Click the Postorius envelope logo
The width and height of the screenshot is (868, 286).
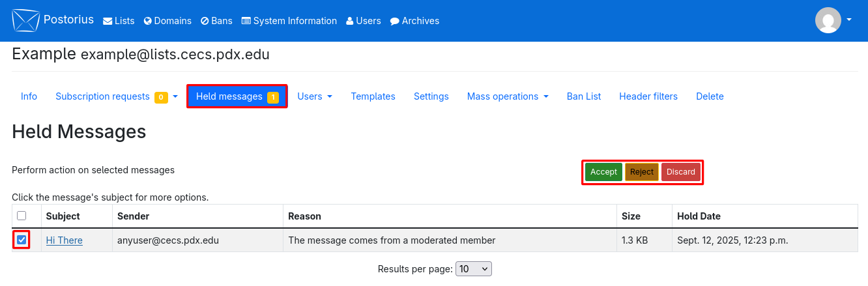click(25, 20)
